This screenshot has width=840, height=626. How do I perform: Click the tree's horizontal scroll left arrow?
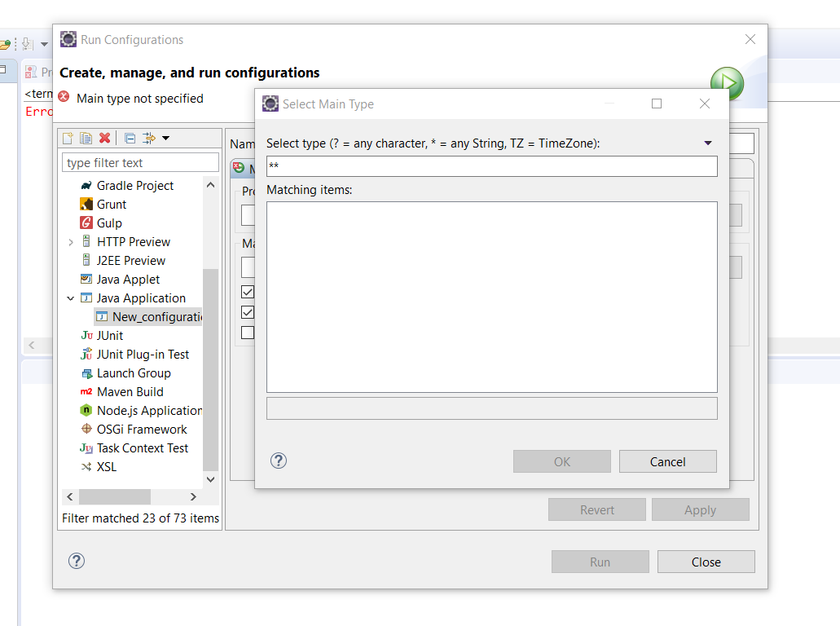pos(70,497)
